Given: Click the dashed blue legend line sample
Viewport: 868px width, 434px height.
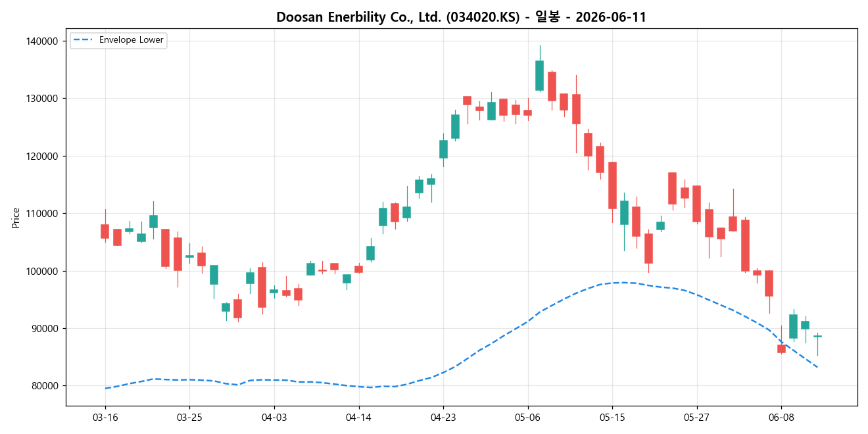Looking at the screenshot, I should point(84,40).
